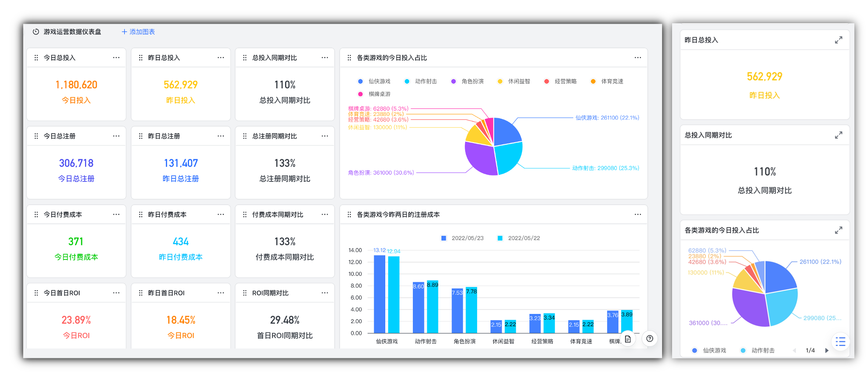Grab the drag handle of 各类游戏今昨两日的注册成本 chart
The image size is (868, 382).
coord(349,214)
